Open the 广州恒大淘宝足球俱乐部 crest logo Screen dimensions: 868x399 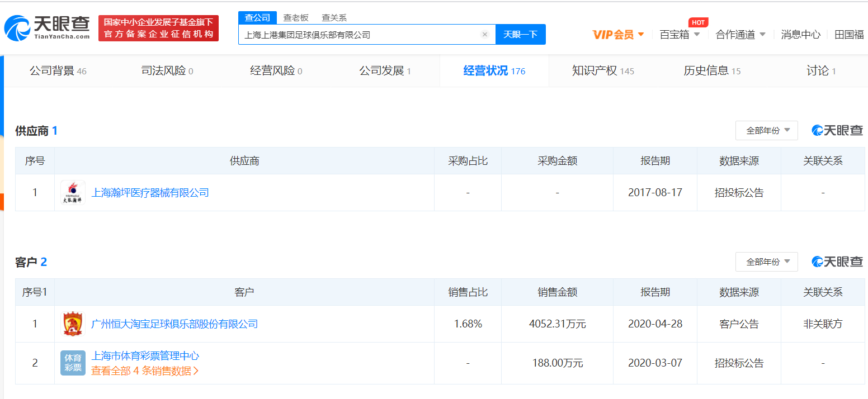[73, 324]
